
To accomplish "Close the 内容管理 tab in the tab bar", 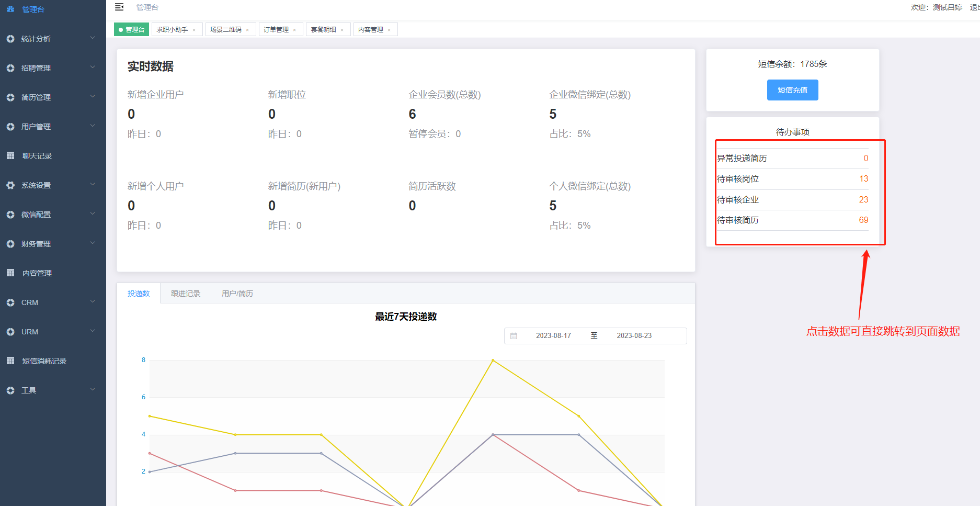I will pyautogui.click(x=389, y=30).
